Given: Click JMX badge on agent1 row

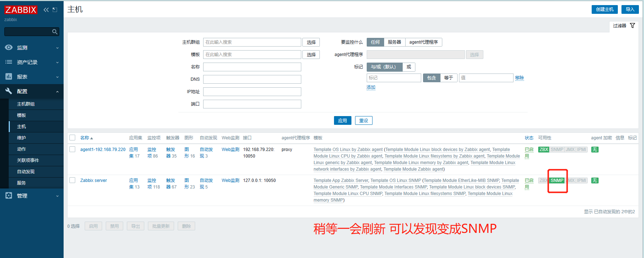Looking at the screenshot, I should point(570,150).
